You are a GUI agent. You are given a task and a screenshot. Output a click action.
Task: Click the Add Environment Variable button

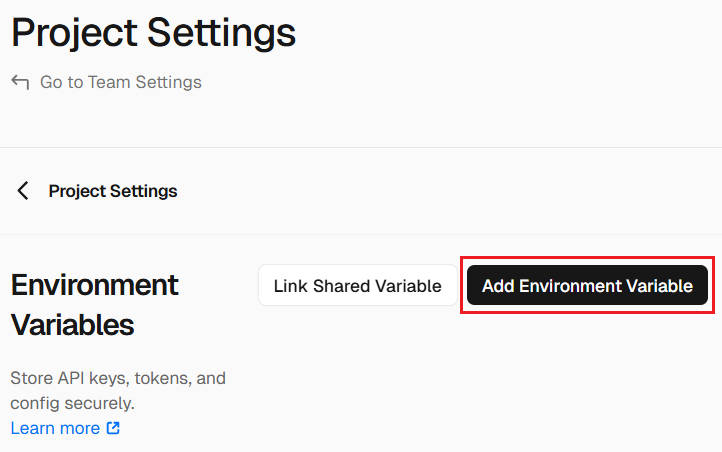(x=587, y=285)
